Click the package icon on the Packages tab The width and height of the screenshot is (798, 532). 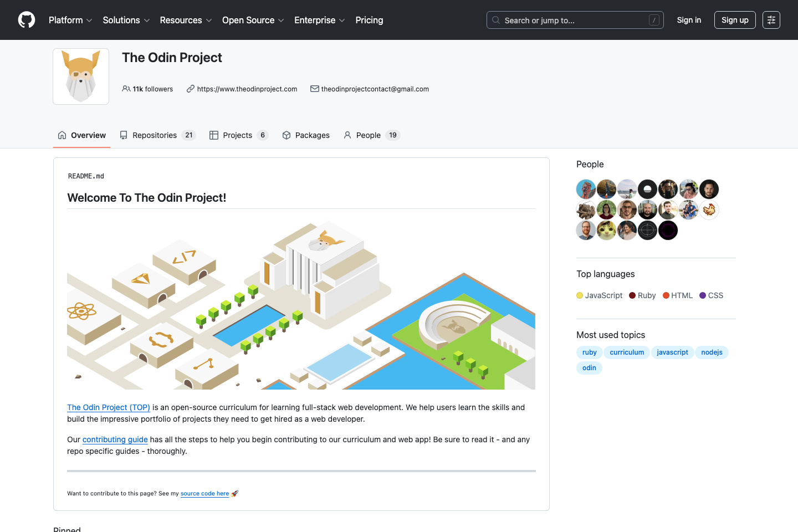click(x=287, y=135)
